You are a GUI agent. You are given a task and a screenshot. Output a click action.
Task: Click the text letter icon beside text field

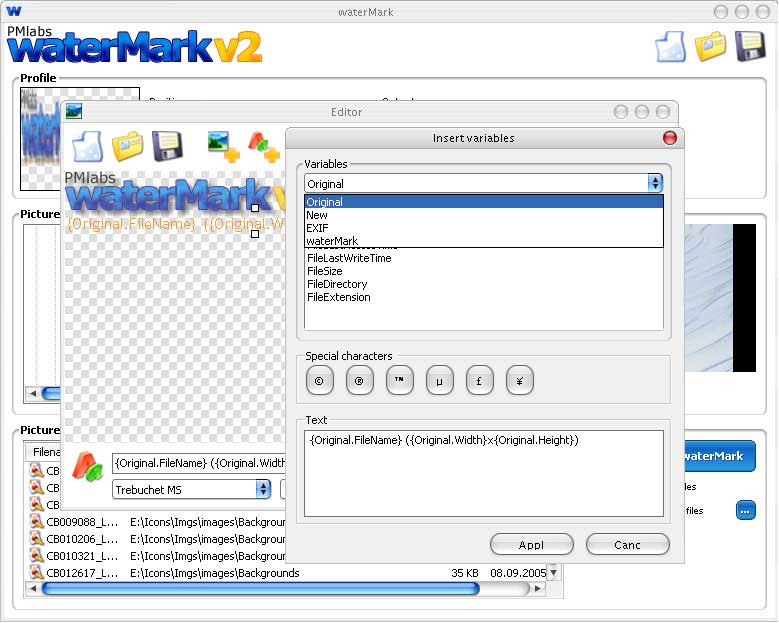point(87,467)
